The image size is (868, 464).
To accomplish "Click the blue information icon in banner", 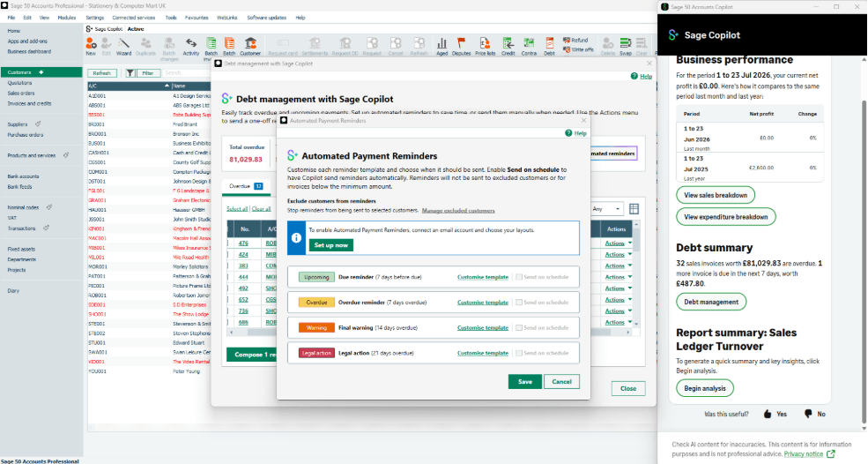I will pos(296,238).
